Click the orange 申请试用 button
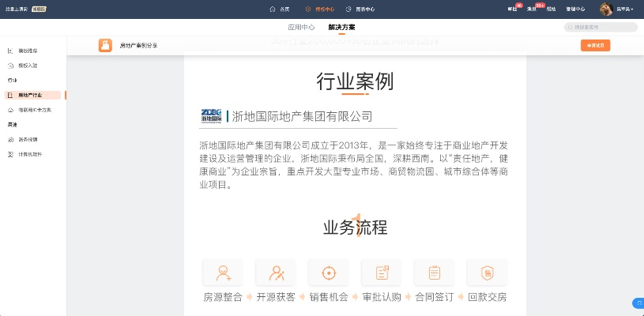 [595, 46]
